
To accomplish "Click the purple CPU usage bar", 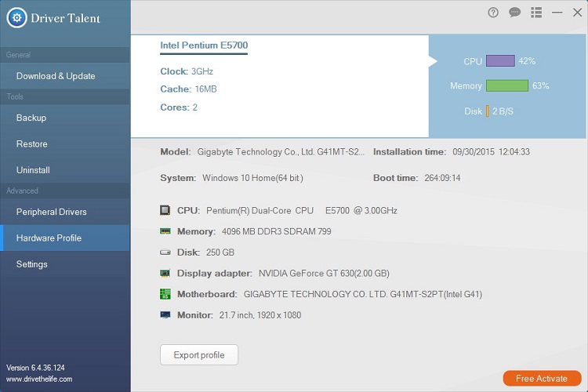I will coord(500,61).
